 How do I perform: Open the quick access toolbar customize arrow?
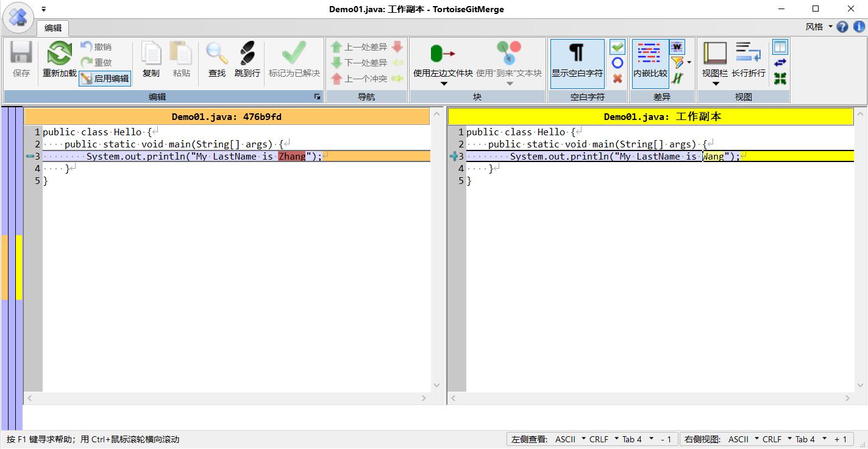click(x=44, y=9)
